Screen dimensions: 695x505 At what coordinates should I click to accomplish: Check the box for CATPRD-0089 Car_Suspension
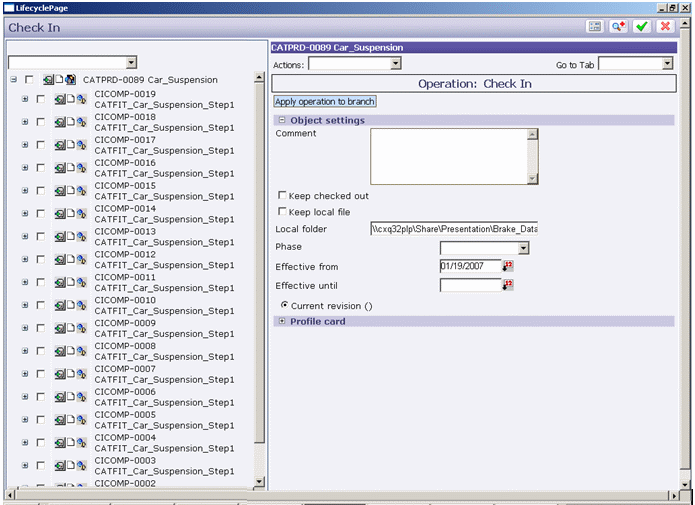click(x=30, y=80)
